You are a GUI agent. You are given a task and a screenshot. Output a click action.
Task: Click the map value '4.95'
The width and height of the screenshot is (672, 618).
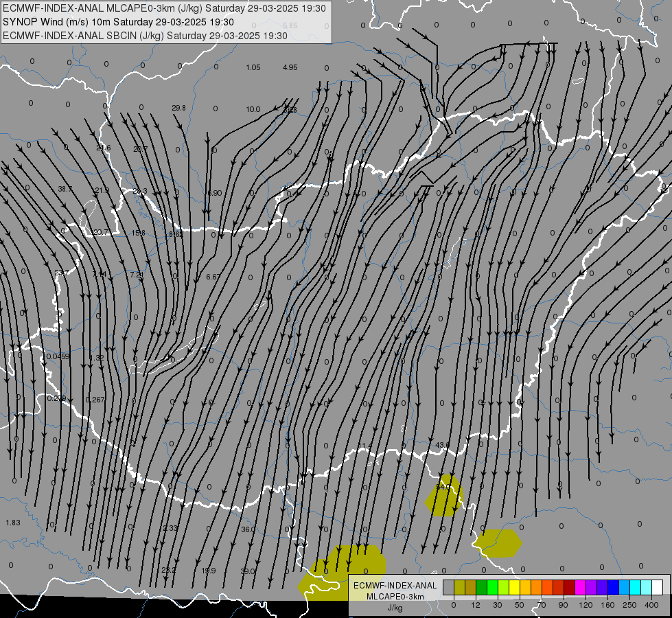[290, 67]
